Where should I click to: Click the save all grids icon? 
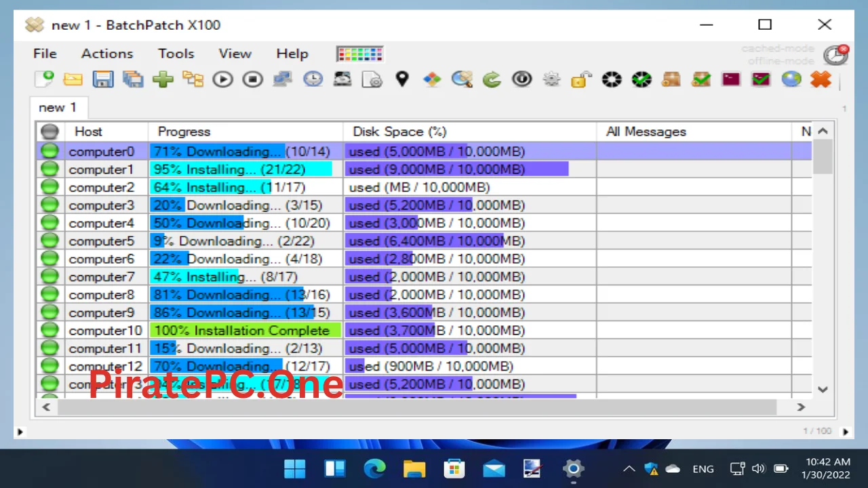click(133, 79)
